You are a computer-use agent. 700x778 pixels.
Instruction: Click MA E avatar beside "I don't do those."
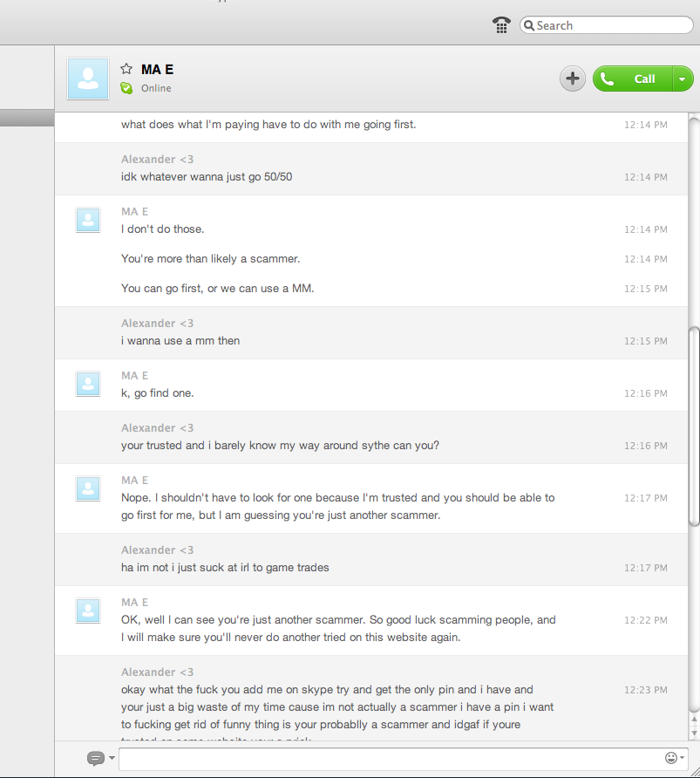[88, 220]
